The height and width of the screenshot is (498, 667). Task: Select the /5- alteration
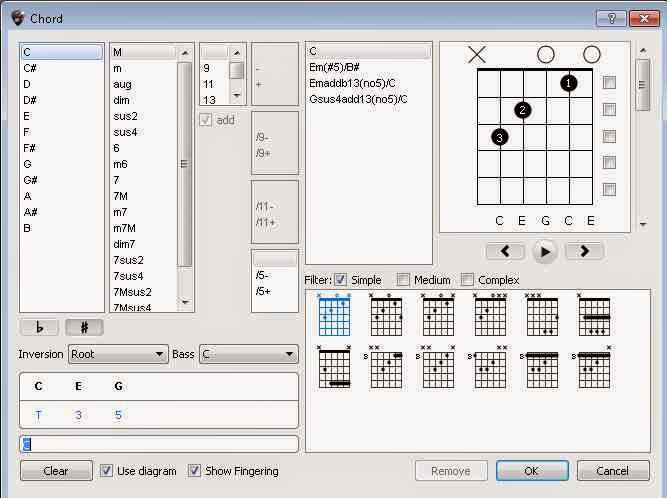[274, 276]
